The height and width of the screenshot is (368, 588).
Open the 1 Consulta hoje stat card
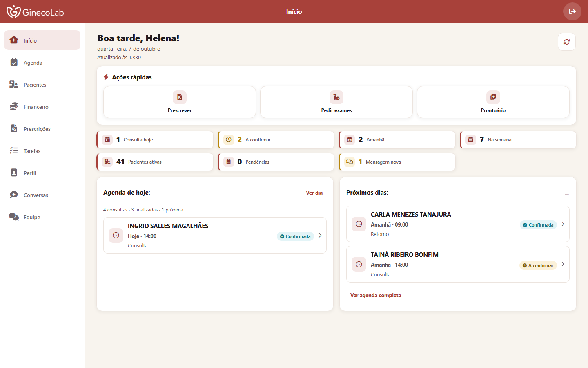click(155, 140)
